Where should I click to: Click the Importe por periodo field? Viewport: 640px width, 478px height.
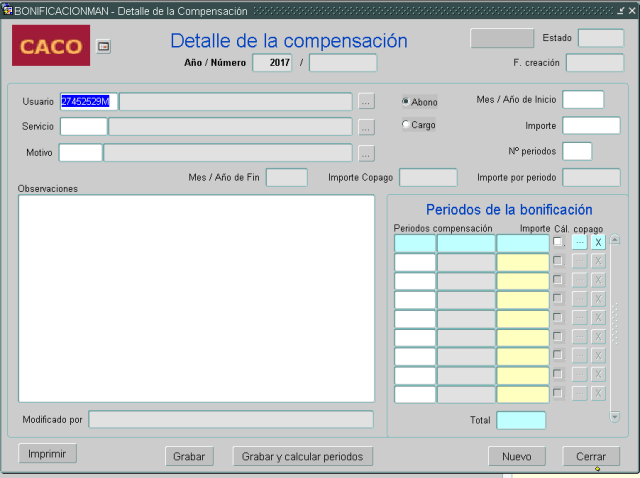[x=591, y=178]
